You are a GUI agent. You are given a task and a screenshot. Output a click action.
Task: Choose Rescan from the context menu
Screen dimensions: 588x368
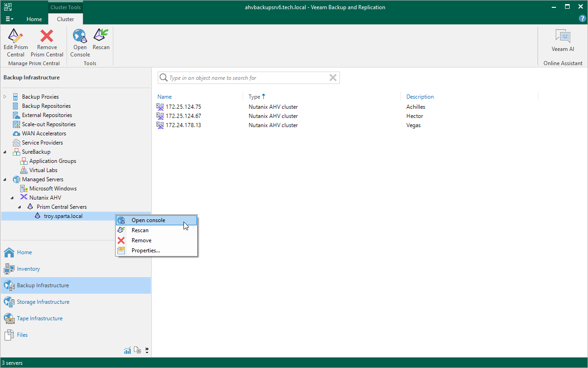156,230
